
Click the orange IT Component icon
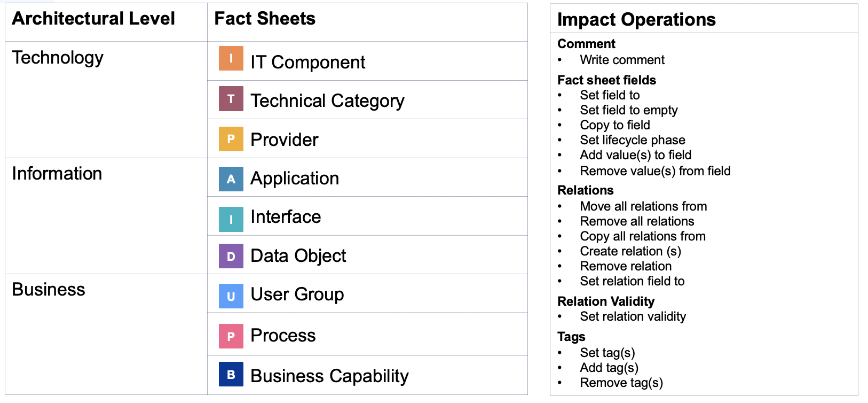tap(231, 59)
